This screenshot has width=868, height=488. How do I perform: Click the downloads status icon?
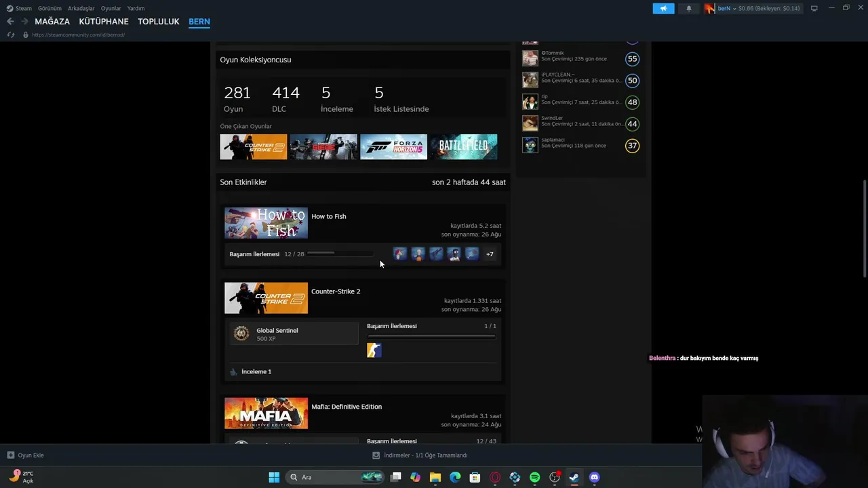(376, 455)
